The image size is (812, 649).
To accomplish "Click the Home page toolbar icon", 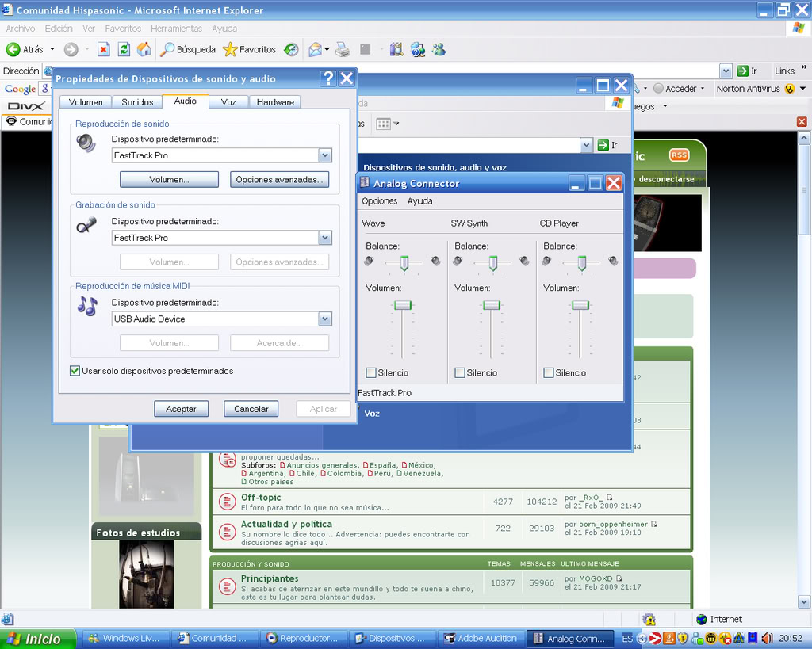I will pos(144,49).
